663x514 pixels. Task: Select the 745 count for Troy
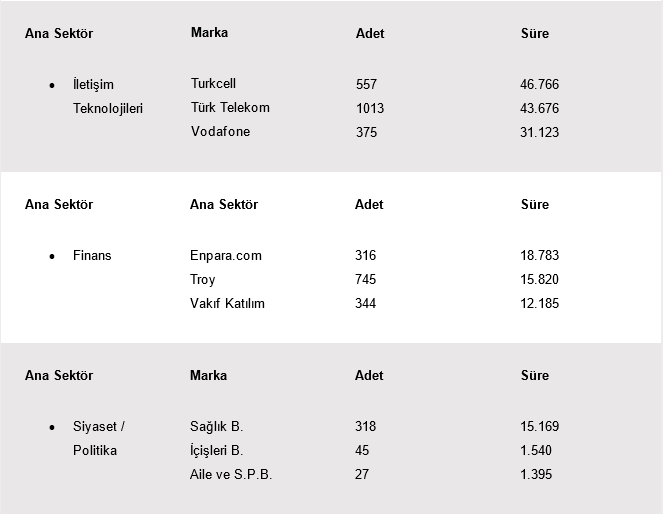pyautogui.click(x=365, y=280)
